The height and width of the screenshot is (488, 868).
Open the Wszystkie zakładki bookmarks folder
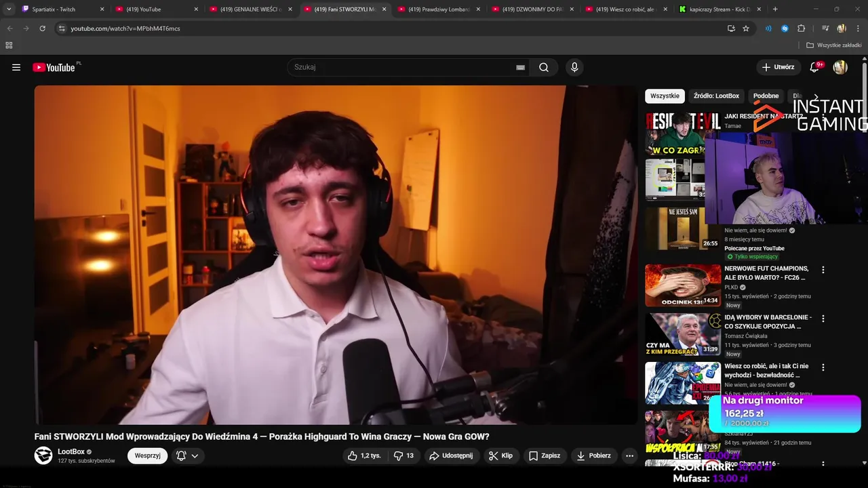(x=834, y=45)
